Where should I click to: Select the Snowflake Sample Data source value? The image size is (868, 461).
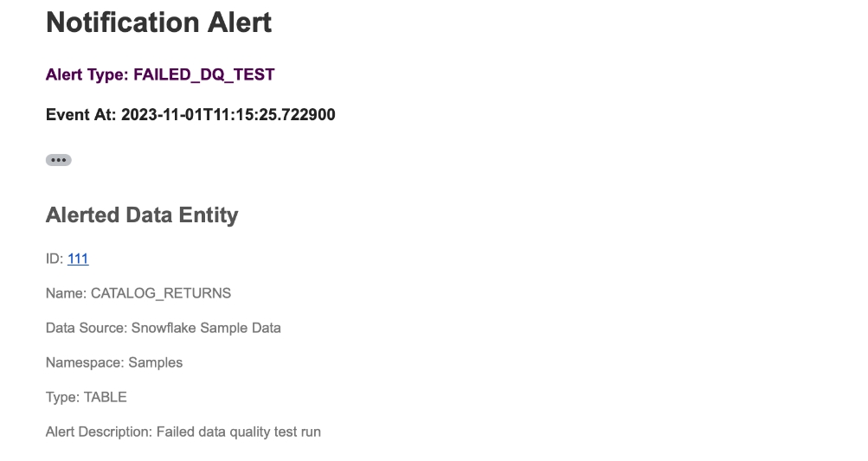206,328
